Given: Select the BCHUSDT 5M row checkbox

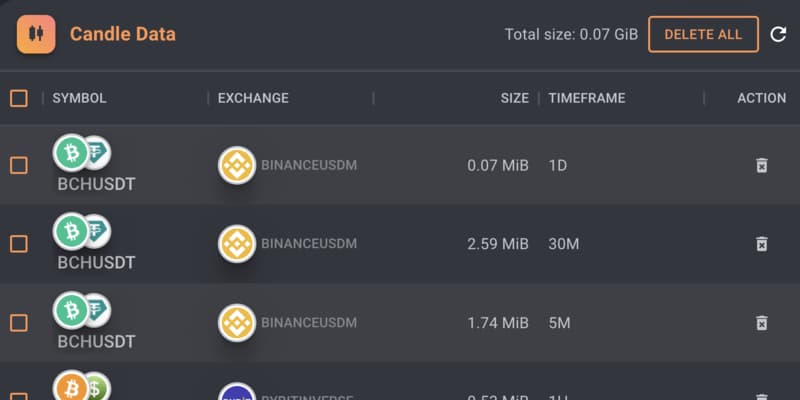Looking at the screenshot, I should (x=19, y=322).
